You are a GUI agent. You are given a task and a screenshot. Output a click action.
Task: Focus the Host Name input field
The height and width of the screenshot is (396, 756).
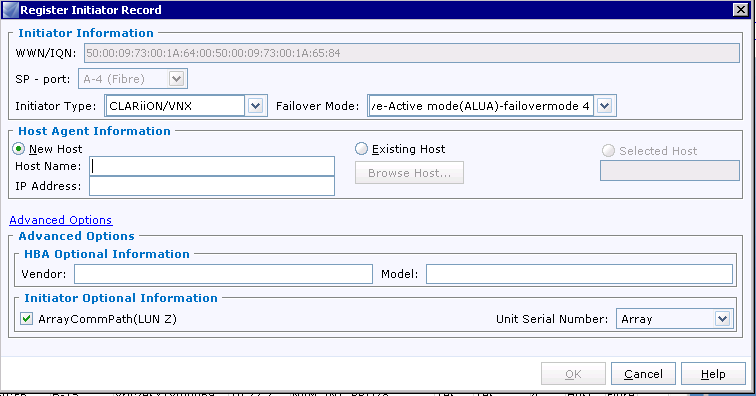(212, 166)
